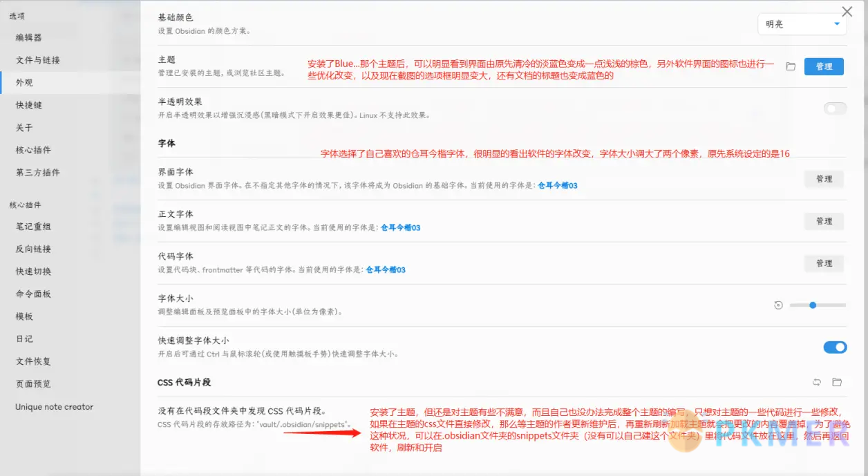This screenshot has height=476, width=868.
Task: Click 管理 button for 代码字体
Action: click(x=824, y=263)
